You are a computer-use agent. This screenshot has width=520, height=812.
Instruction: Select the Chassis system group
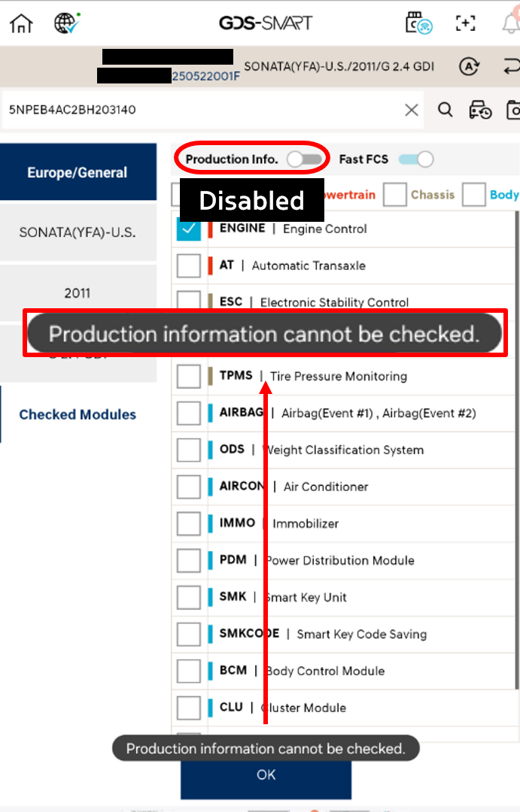point(395,195)
